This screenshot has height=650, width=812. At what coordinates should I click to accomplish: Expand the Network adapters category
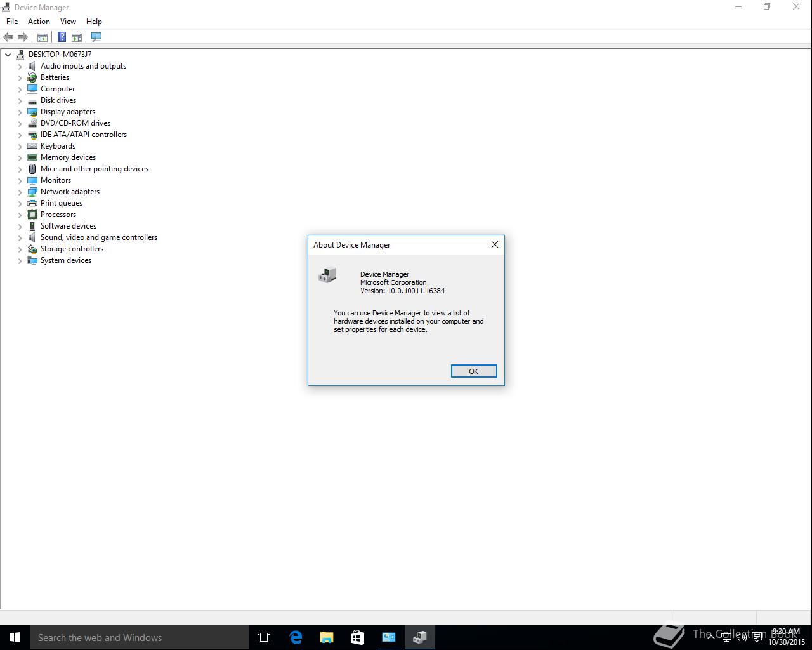[20, 192]
